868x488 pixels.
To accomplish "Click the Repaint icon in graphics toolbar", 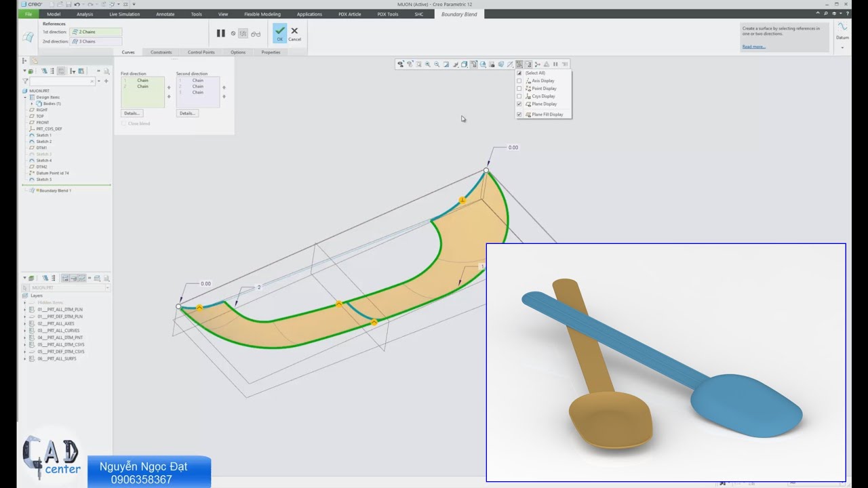I will (446, 64).
